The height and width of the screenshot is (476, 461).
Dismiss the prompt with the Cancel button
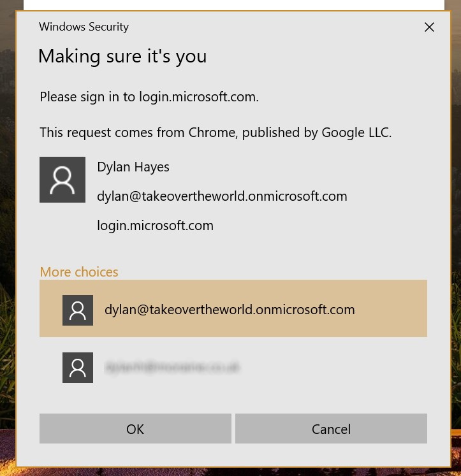click(331, 428)
